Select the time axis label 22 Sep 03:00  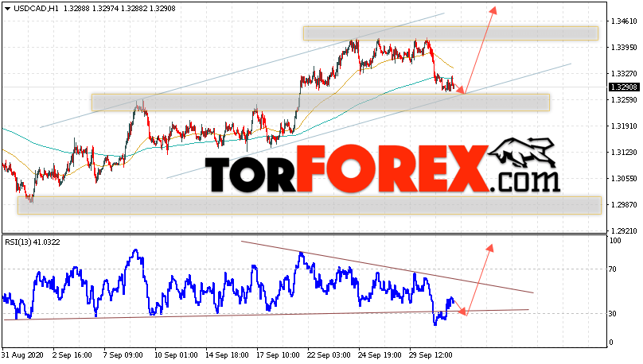pos(329,355)
